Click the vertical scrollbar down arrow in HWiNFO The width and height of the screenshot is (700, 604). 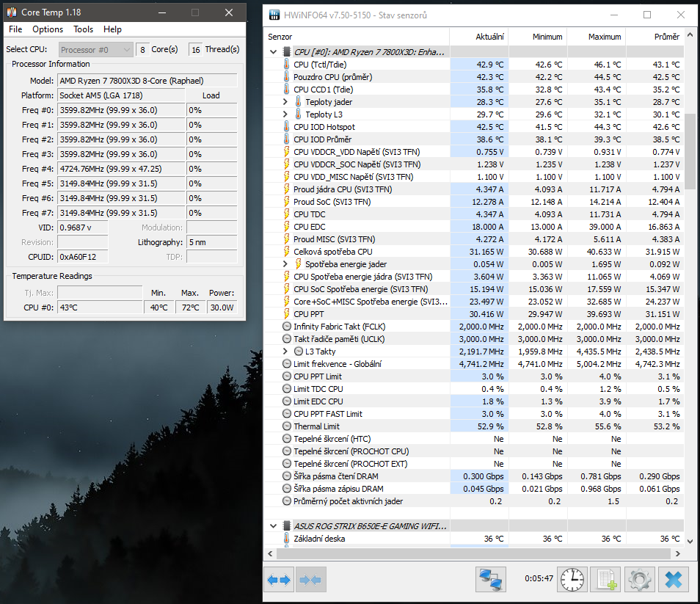[690, 541]
